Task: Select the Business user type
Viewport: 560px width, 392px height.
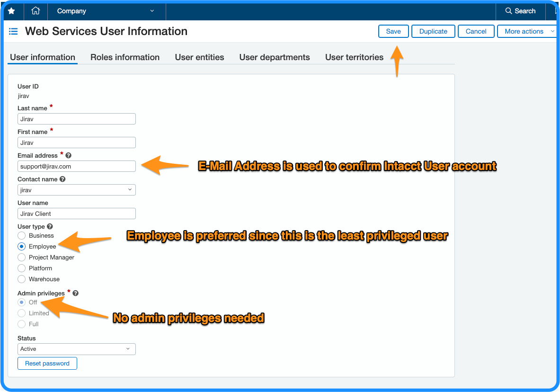Action: coord(22,235)
